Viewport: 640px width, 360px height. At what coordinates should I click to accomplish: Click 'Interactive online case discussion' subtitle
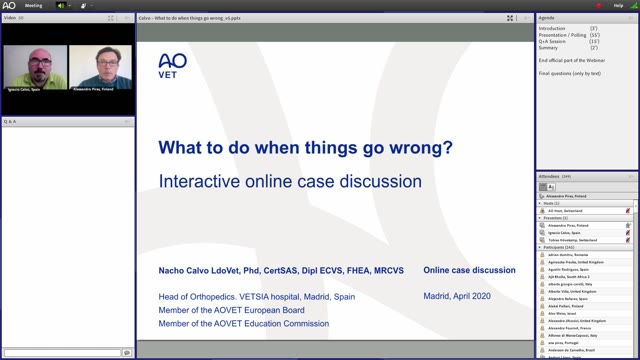coord(290,181)
